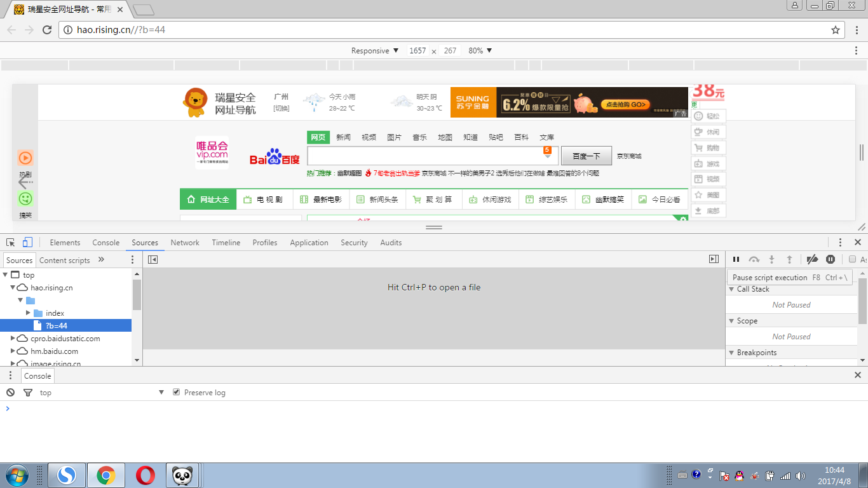Click the 购物 cart sidebar button
The image size is (868, 488).
coord(708,148)
